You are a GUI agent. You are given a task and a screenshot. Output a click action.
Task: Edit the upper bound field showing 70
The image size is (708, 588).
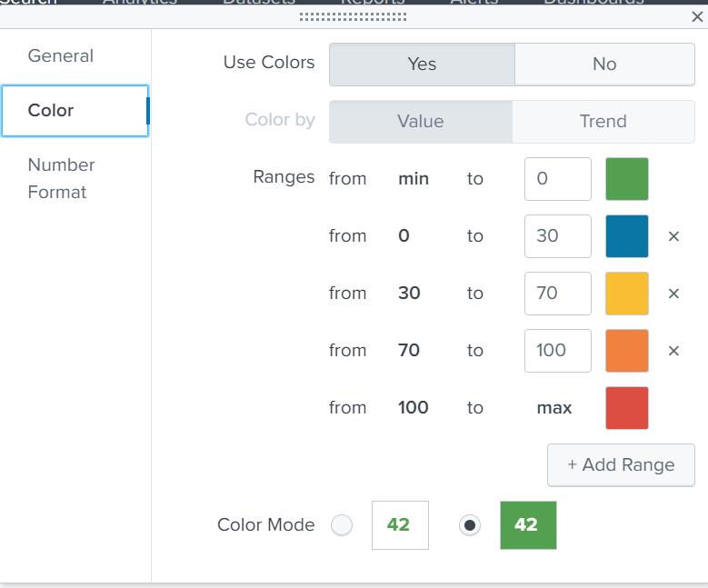click(558, 294)
